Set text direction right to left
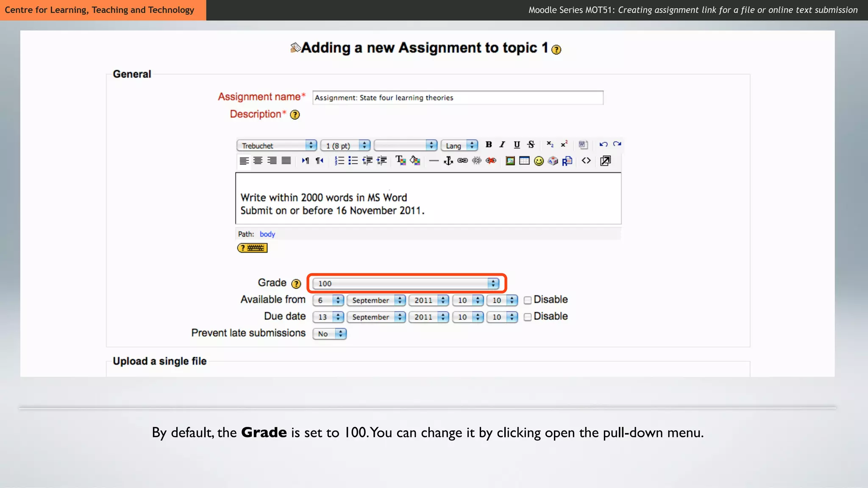 pyautogui.click(x=320, y=161)
